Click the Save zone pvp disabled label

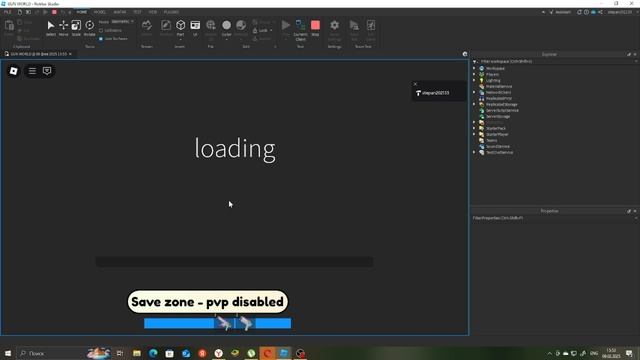click(x=207, y=302)
